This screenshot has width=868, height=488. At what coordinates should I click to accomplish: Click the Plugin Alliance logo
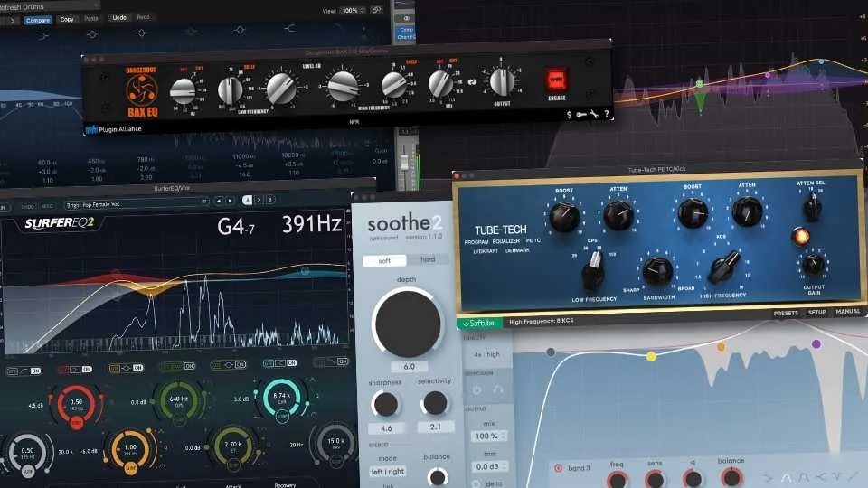[x=114, y=129]
